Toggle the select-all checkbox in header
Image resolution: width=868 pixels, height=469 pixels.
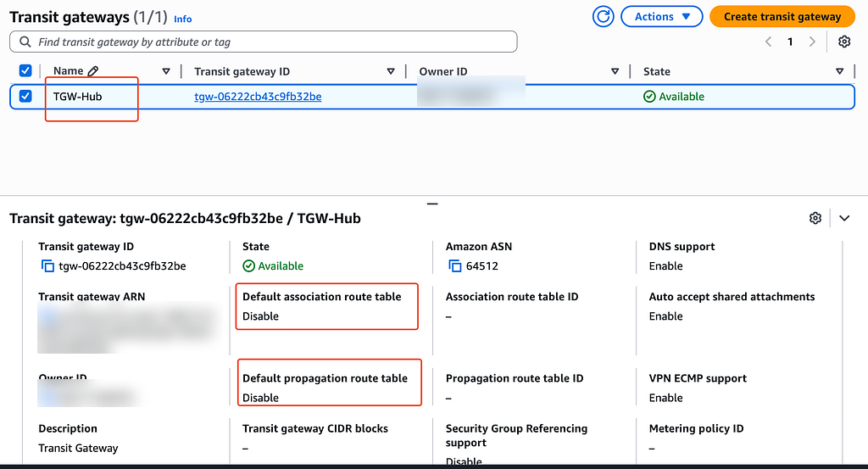(x=25, y=71)
